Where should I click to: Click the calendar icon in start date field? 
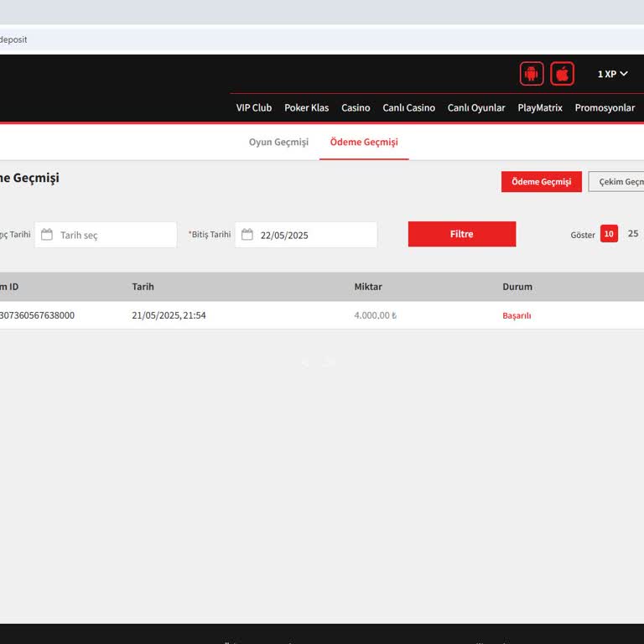click(47, 235)
